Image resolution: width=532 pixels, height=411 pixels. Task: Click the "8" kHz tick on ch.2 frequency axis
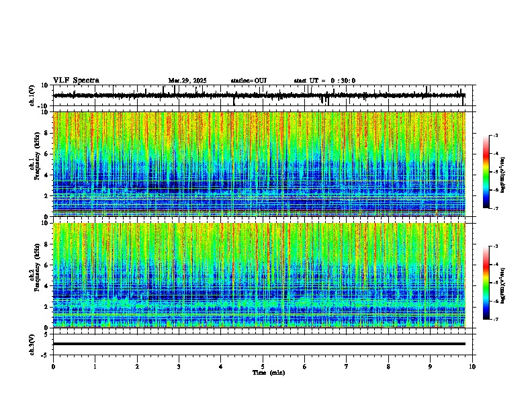coord(46,244)
